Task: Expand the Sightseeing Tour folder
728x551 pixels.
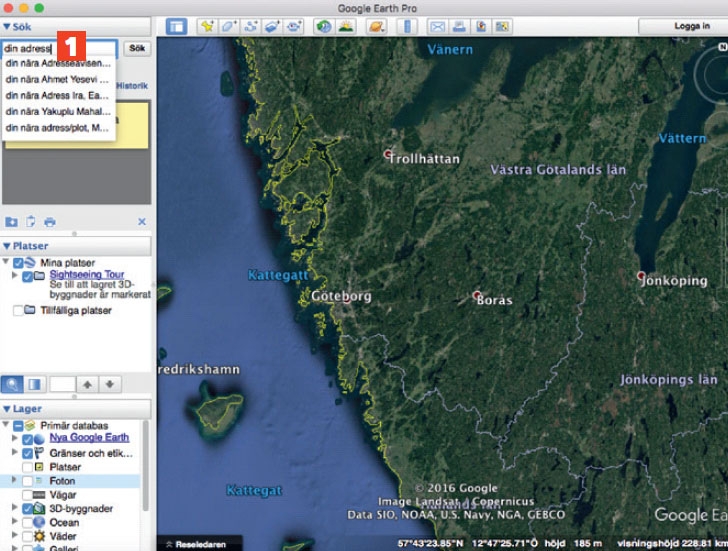Action: coord(17,276)
